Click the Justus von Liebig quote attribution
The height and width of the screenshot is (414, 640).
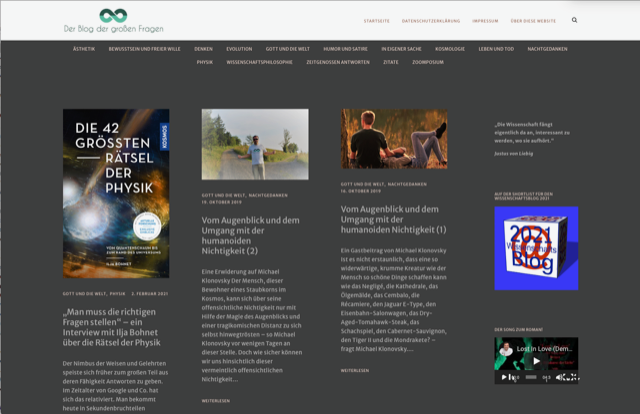point(513,154)
